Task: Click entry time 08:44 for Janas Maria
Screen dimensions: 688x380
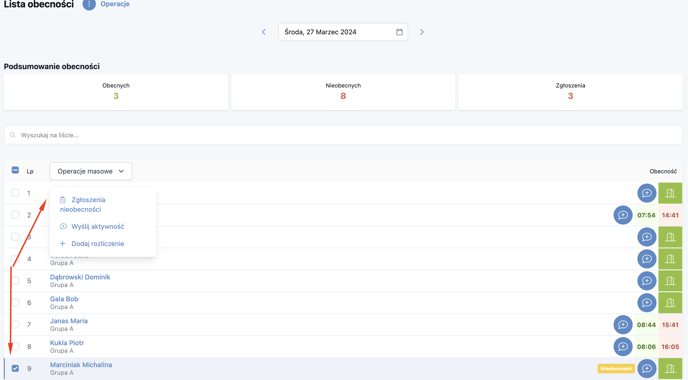Action: point(646,325)
